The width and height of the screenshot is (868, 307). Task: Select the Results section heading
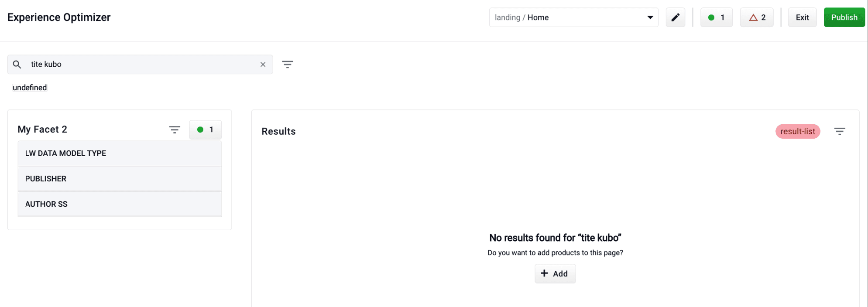pyautogui.click(x=278, y=131)
